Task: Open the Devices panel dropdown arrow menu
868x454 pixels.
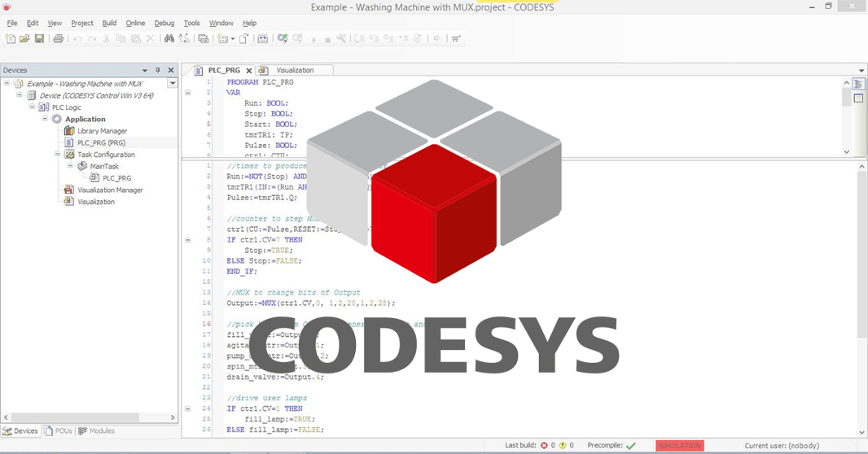Action: pyautogui.click(x=145, y=71)
